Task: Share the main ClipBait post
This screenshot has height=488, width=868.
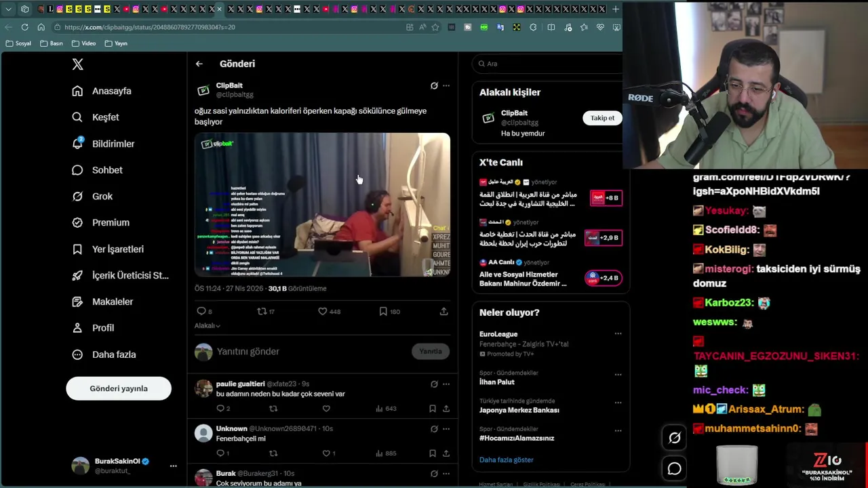Action: coord(443,311)
